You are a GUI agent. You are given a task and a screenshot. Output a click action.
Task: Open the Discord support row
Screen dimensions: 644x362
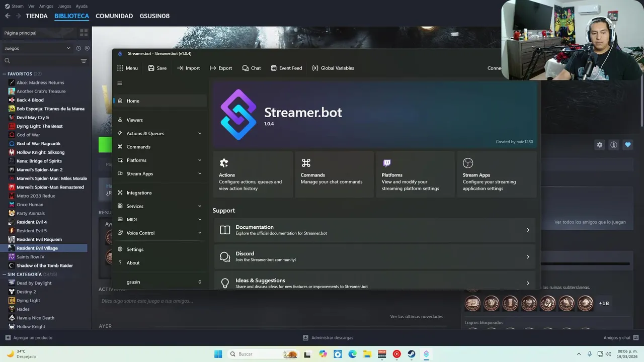[x=375, y=256]
